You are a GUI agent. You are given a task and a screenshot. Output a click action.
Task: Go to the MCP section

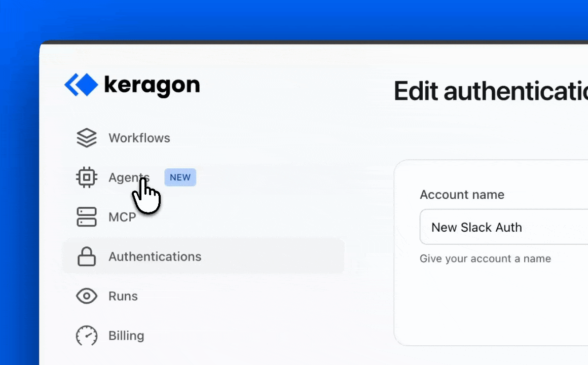point(122,217)
